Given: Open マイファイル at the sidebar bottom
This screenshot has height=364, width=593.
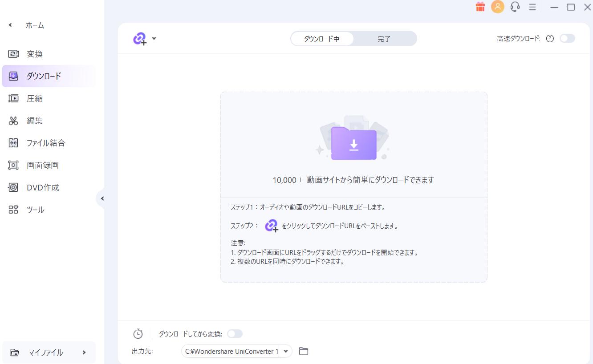Looking at the screenshot, I should 49,352.
